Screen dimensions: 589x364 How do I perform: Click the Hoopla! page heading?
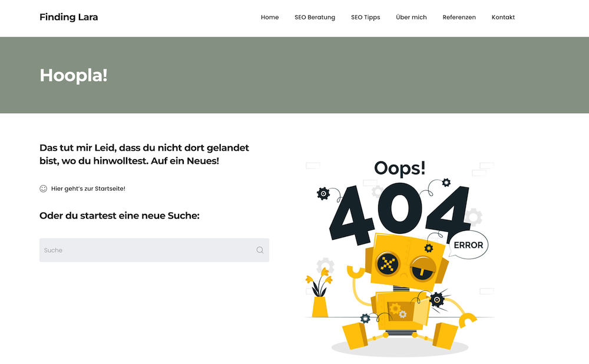pyautogui.click(x=73, y=75)
